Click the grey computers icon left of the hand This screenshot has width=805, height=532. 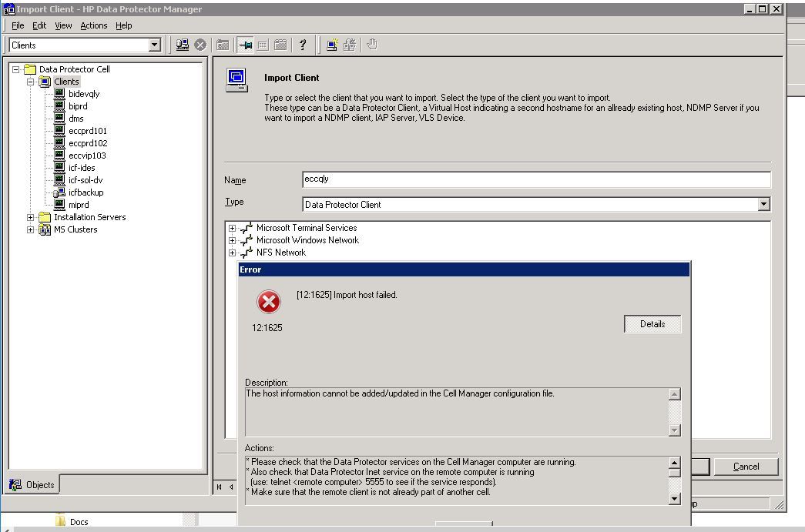point(350,45)
